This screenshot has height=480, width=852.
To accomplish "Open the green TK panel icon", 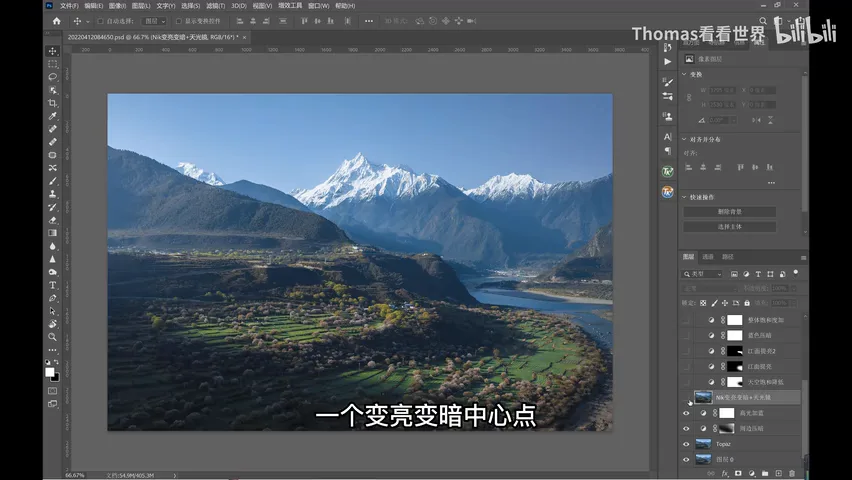I will (x=668, y=172).
